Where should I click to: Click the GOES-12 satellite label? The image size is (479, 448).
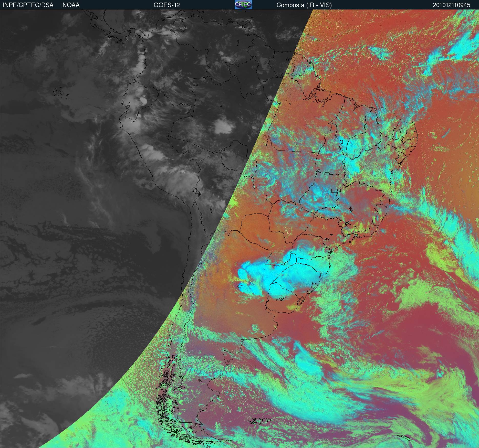[x=166, y=5]
